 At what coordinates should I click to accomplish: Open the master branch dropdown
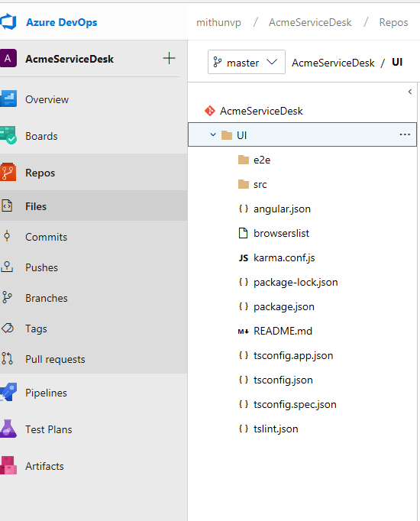[x=247, y=62]
